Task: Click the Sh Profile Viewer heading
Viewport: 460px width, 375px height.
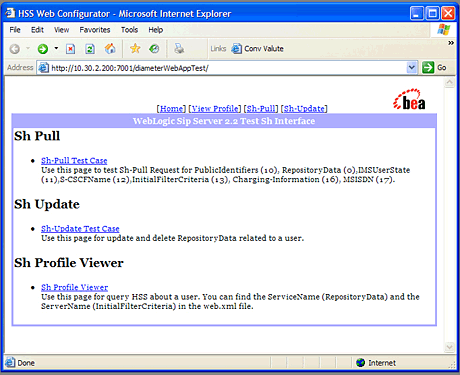Action: (69, 263)
